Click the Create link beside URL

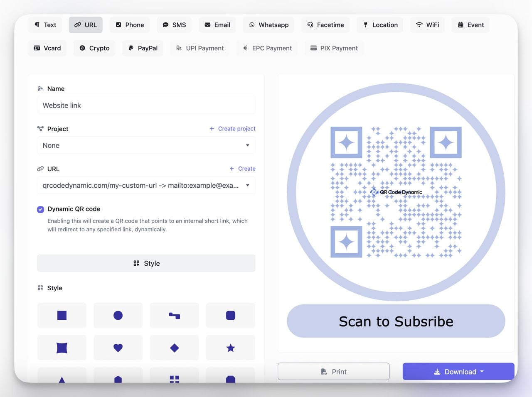point(243,169)
